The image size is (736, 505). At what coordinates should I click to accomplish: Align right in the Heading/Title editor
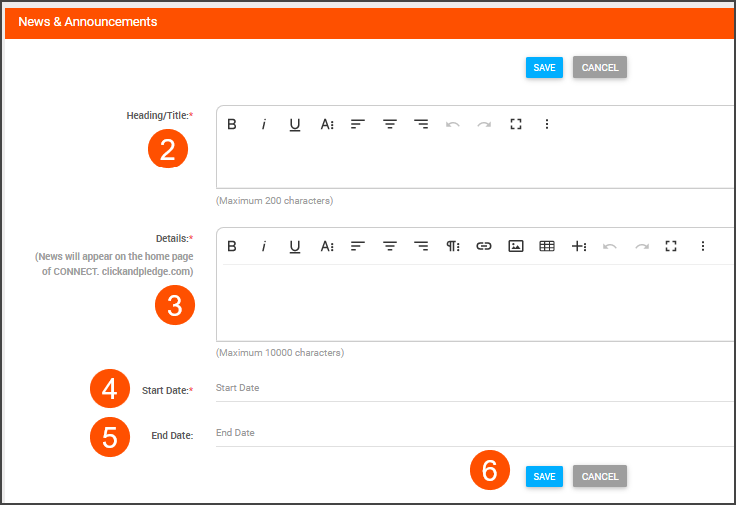421,124
